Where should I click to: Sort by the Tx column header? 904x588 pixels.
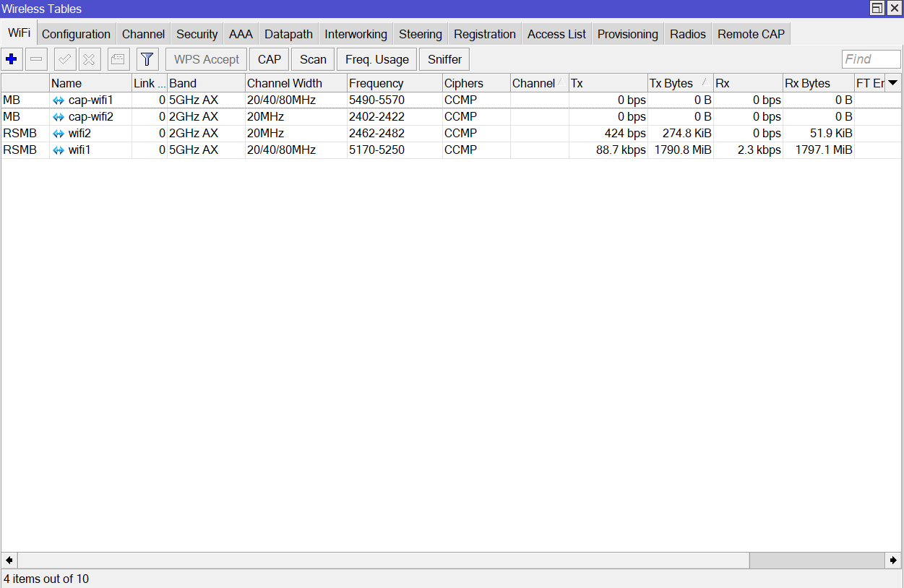tap(608, 83)
